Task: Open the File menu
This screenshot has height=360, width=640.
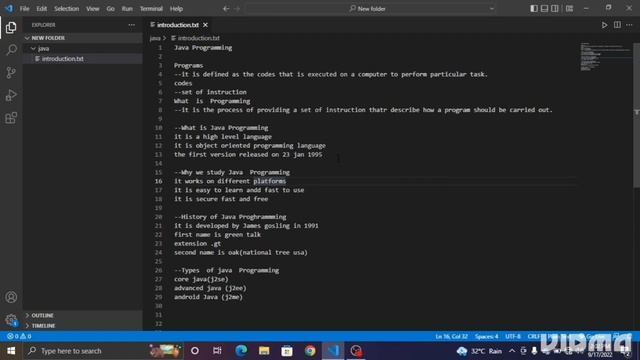Action: (x=24, y=9)
